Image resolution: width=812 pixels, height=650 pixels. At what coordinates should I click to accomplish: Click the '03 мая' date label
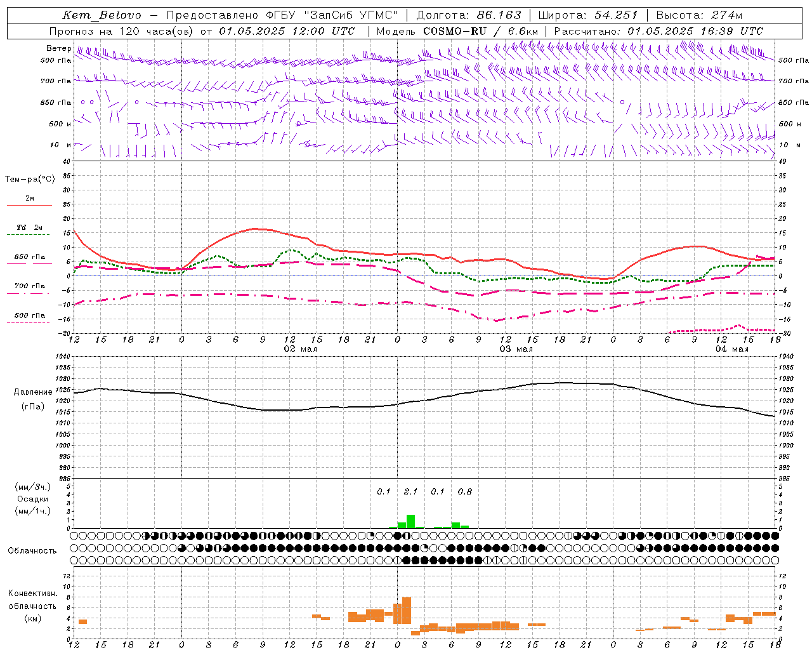tap(516, 349)
